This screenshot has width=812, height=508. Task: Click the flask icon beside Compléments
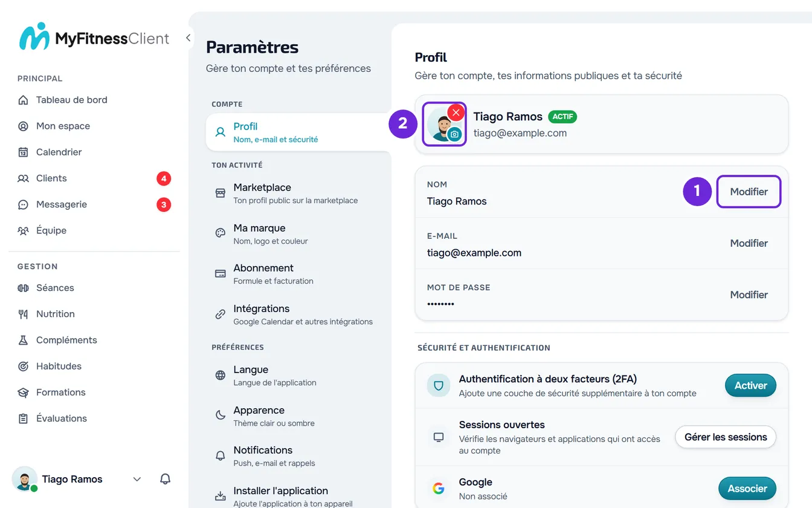tap(23, 340)
